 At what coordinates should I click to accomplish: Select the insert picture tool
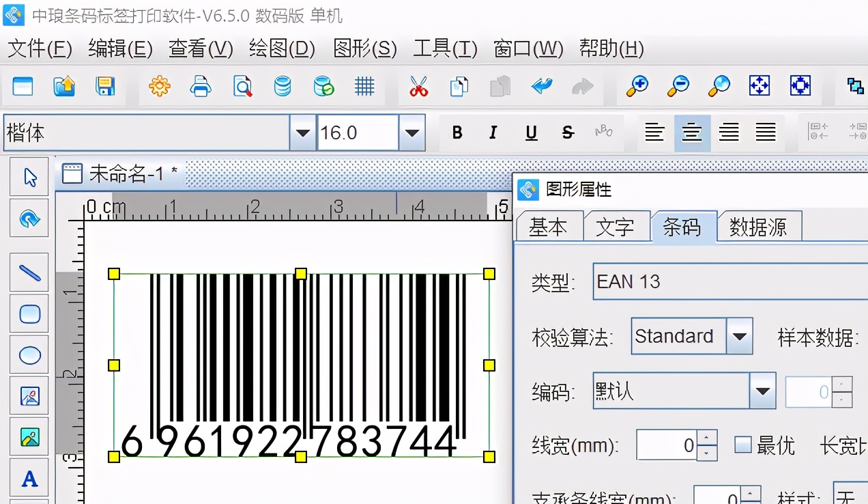coord(29,436)
